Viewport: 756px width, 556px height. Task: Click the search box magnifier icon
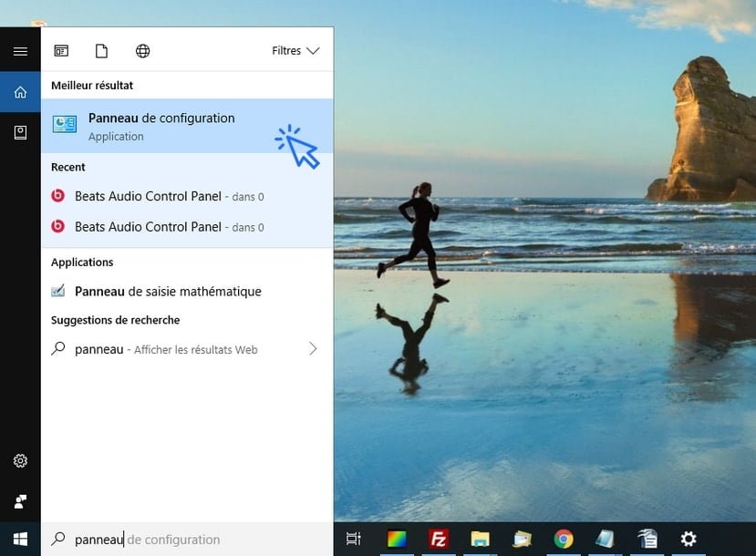(57, 539)
